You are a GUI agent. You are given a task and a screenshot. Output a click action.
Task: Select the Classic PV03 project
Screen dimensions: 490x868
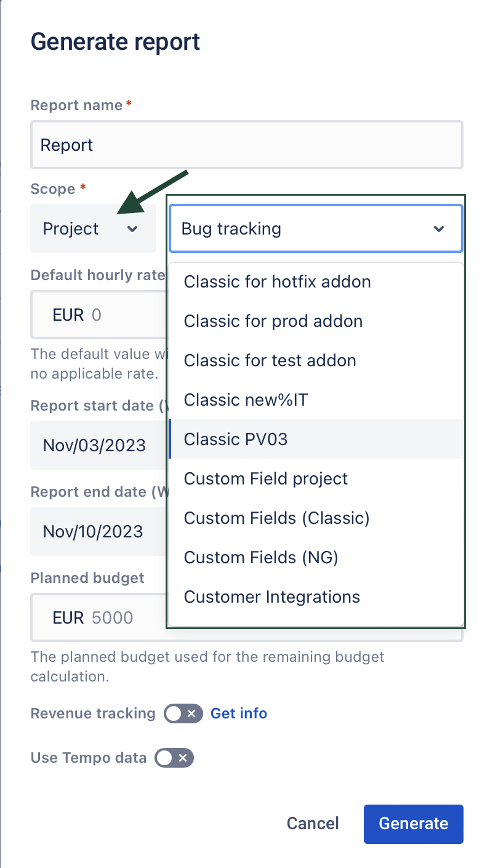tap(236, 440)
